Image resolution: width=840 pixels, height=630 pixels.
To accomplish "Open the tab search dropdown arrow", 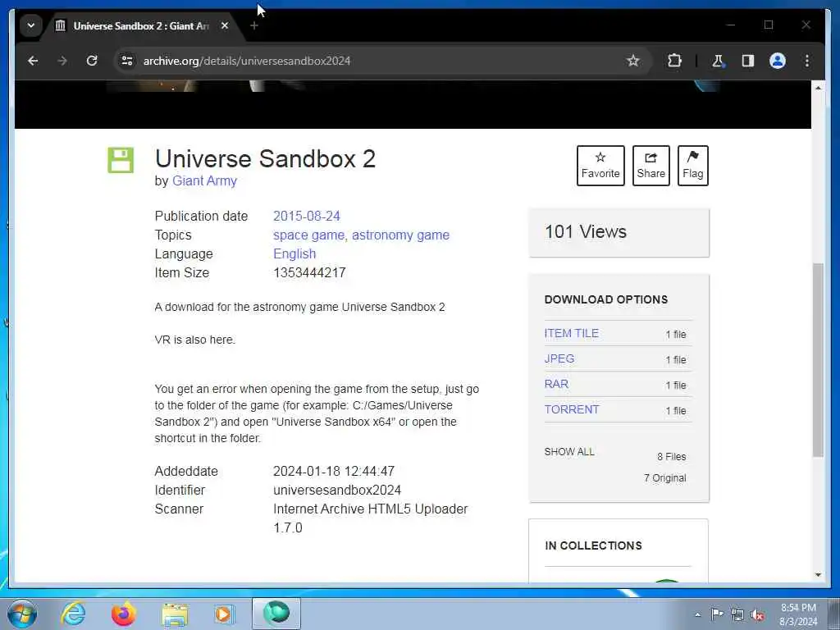I will point(31,25).
